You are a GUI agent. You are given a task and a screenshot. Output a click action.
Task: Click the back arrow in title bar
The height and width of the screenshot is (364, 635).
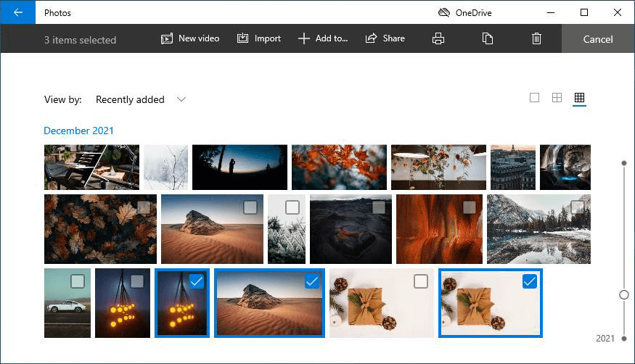(x=17, y=12)
